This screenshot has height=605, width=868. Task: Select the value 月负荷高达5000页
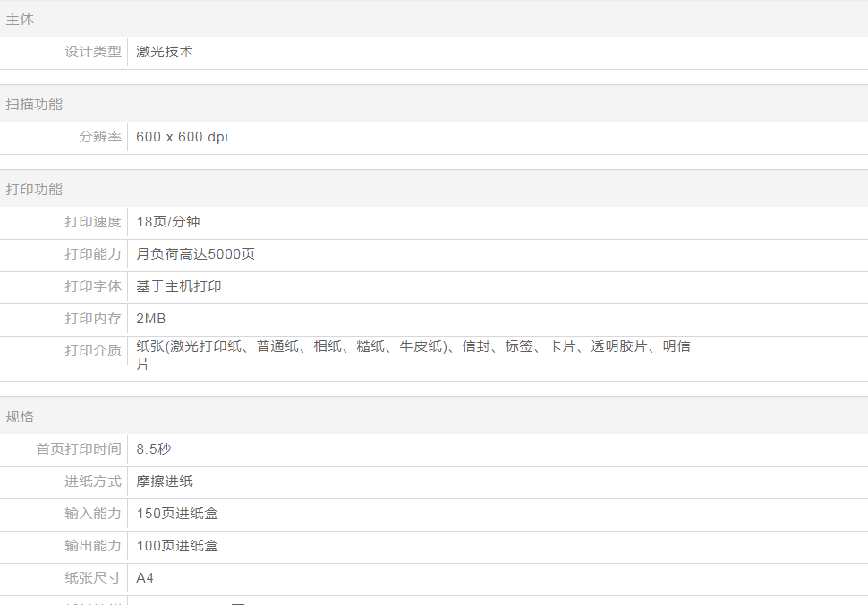(195, 254)
